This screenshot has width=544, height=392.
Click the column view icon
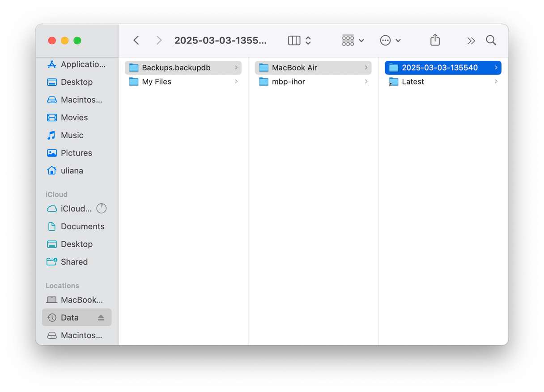click(x=294, y=41)
